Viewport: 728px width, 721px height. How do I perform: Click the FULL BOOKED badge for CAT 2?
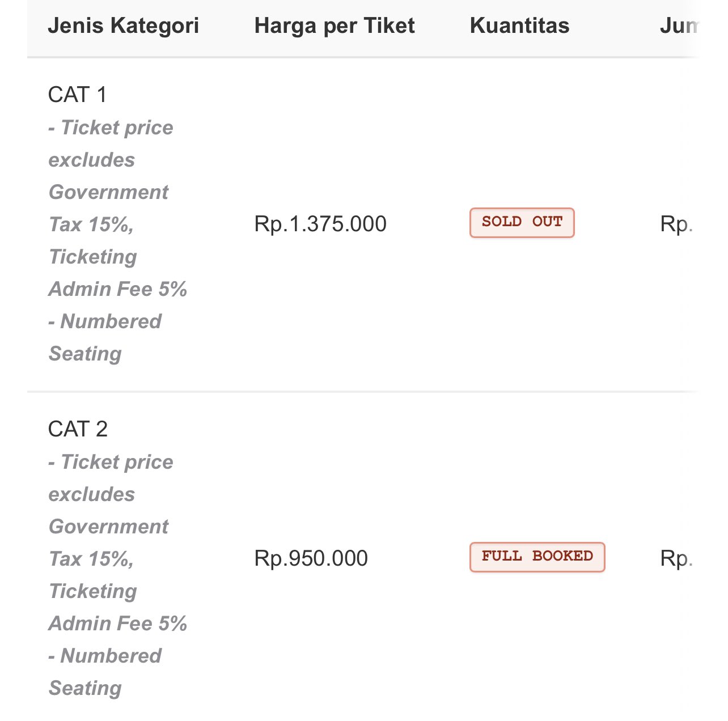(537, 557)
